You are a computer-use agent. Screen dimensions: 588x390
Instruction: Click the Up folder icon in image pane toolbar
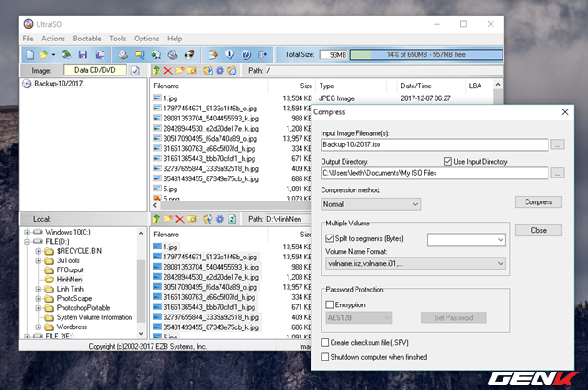pyautogui.click(x=156, y=70)
